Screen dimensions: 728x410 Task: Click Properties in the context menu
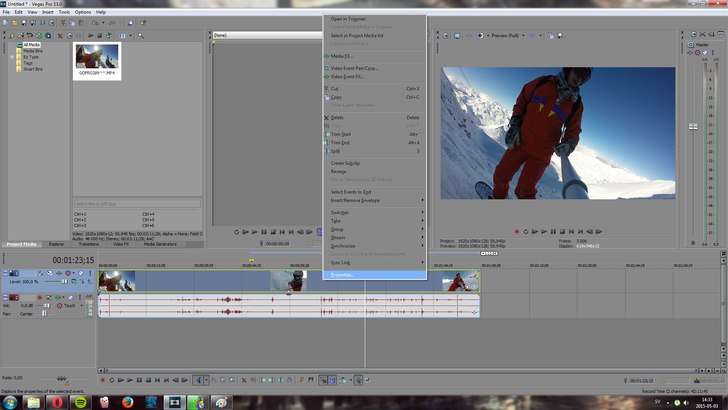(343, 274)
